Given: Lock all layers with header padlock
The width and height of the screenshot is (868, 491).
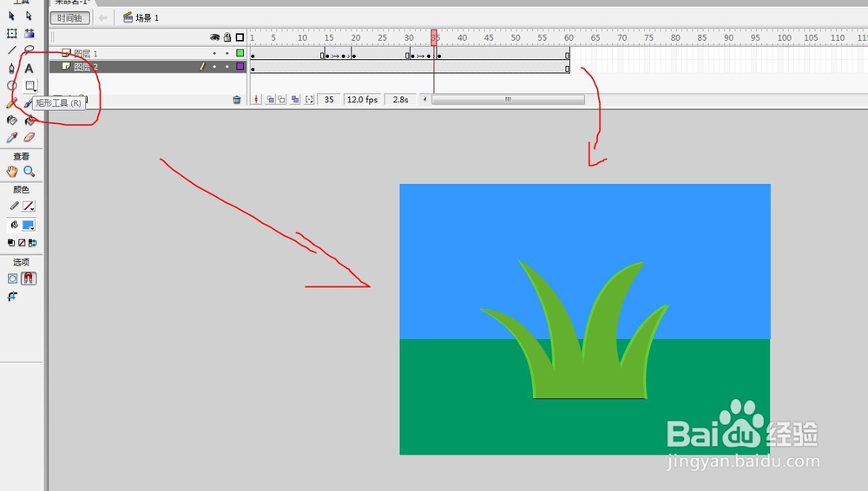Looking at the screenshot, I should click(x=227, y=37).
